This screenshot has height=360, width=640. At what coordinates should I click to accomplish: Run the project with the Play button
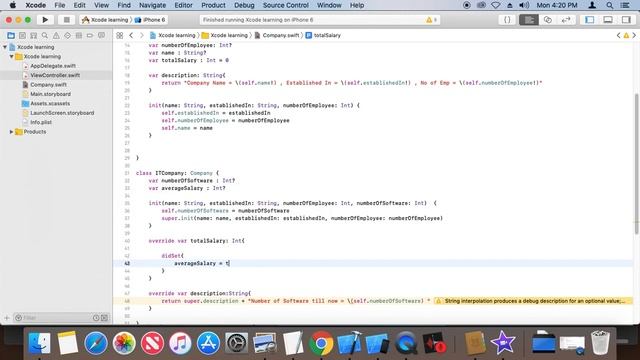click(x=45, y=20)
